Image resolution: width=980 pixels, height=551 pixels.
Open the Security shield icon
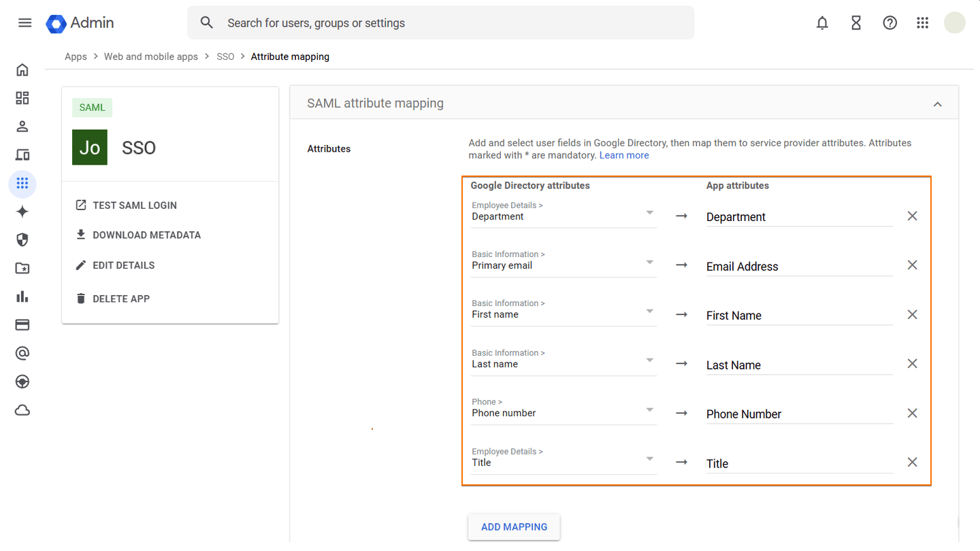pyautogui.click(x=22, y=239)
